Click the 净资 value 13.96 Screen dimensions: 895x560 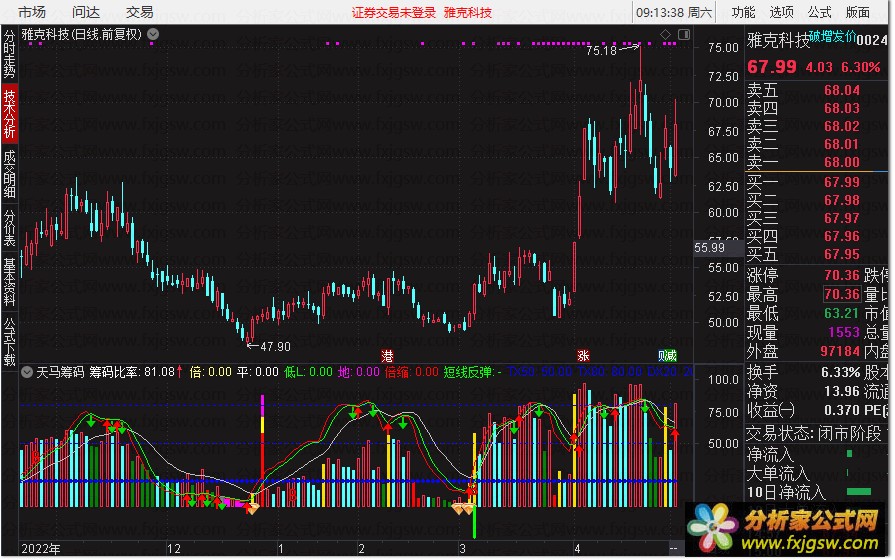[x=841, y=391]
